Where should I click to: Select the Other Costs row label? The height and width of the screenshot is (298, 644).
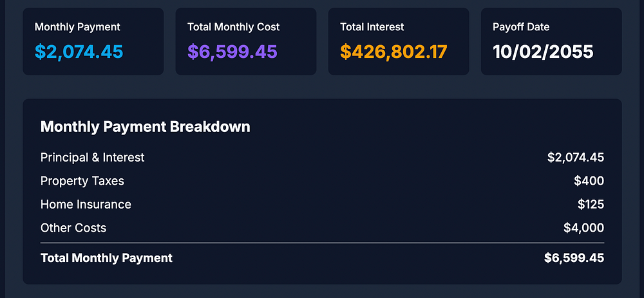coord(73,228)
